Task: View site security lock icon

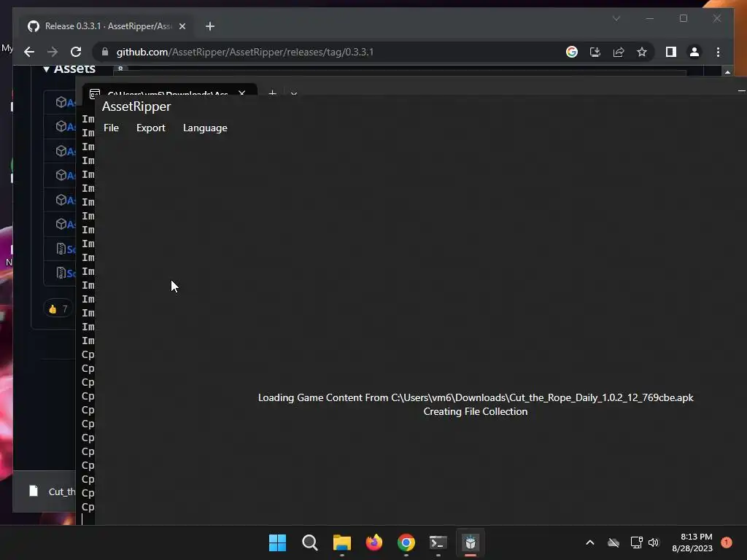Action: coord(105,52)
